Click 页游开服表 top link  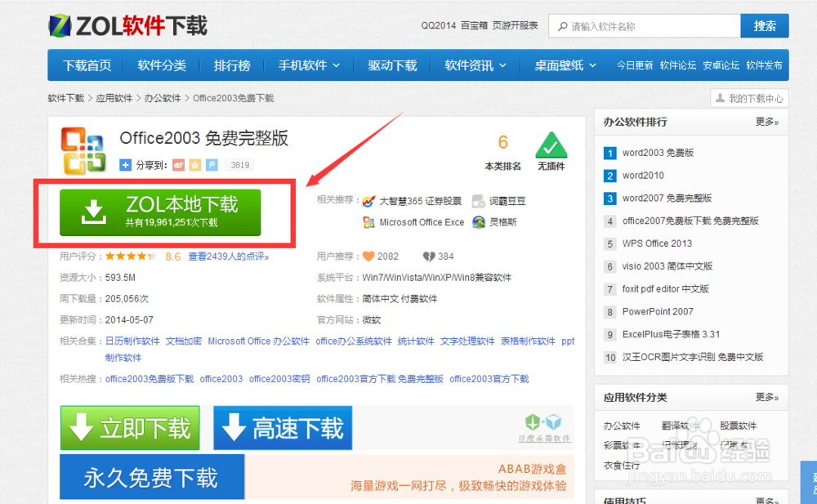point(515,25)
